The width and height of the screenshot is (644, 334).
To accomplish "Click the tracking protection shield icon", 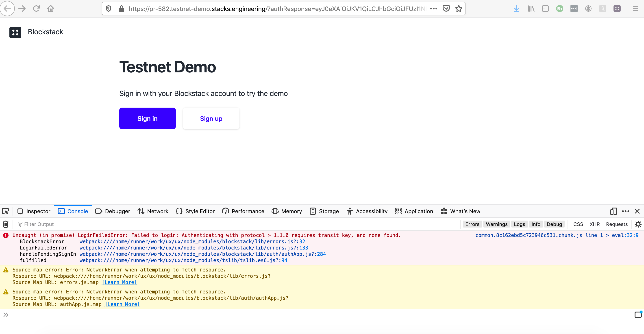I will click(x=108, y=8).
